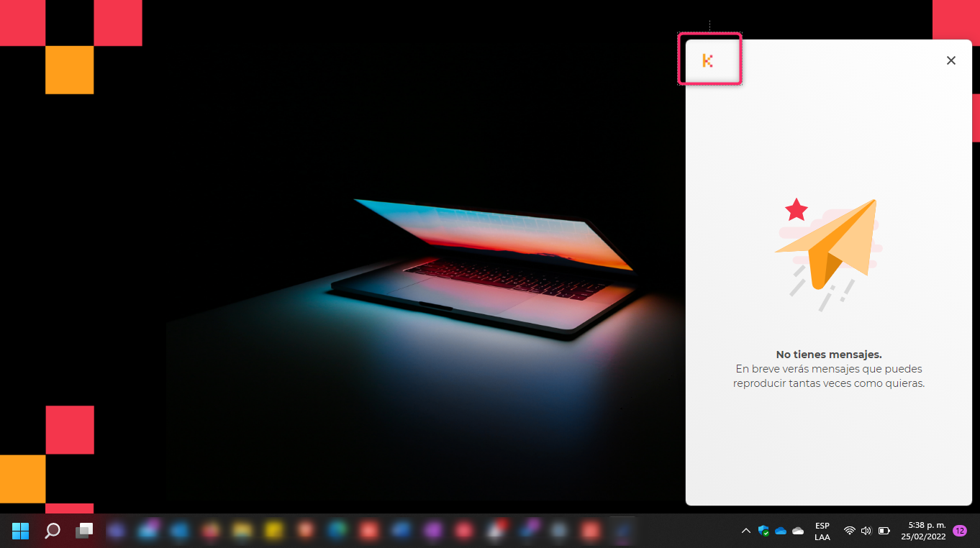Expand hidden system tray icons chevron

(x=745, y=531)
